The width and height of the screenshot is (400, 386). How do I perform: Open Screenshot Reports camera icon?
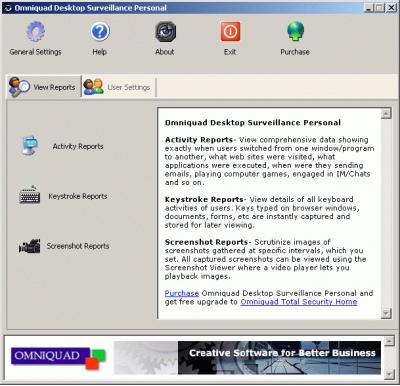[30, 246]
